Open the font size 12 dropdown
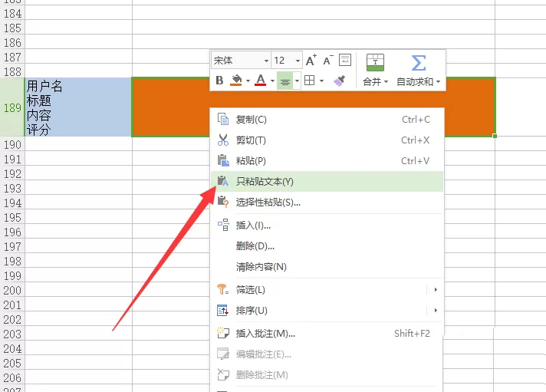 coord(298,61)
